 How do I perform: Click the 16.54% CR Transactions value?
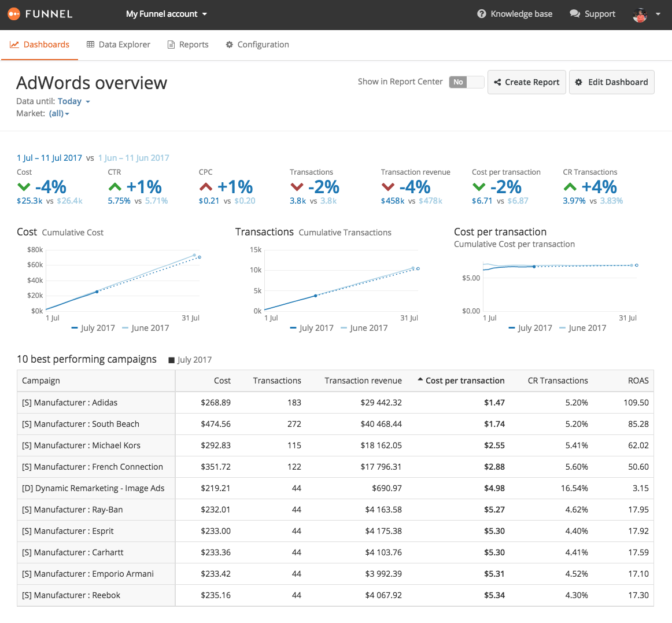click(x=574, y=488)
